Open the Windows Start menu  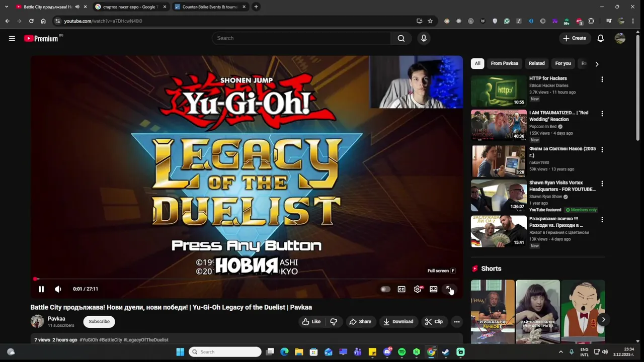[180, 352]
